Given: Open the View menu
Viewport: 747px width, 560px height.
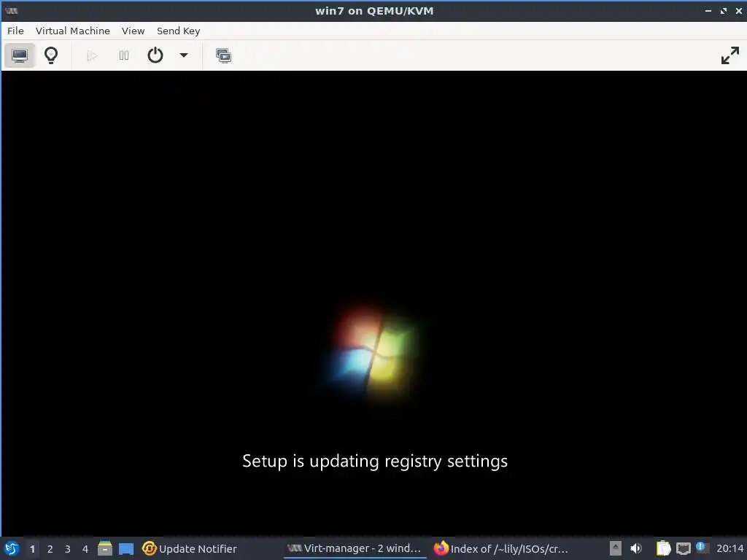Looking at the screenshot, I should [133, 31].
